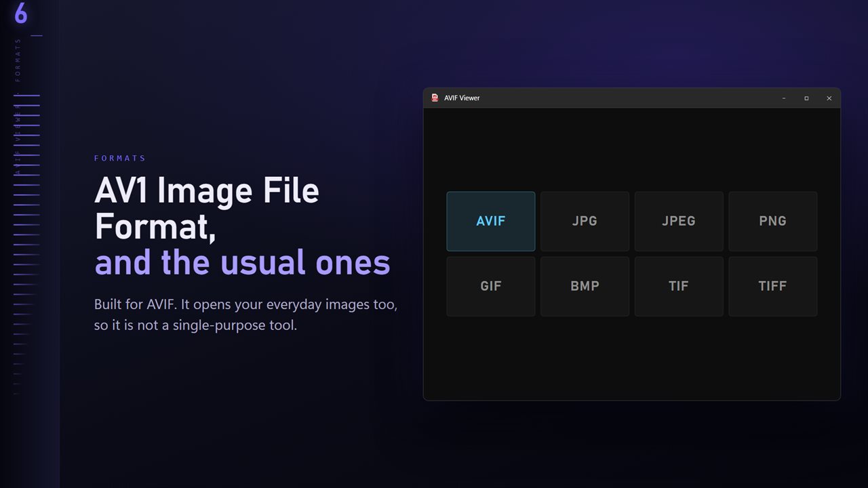The image size is (868, 488).
Task: Click the slide number 6 in the sidebar
Action: point(20,14)
